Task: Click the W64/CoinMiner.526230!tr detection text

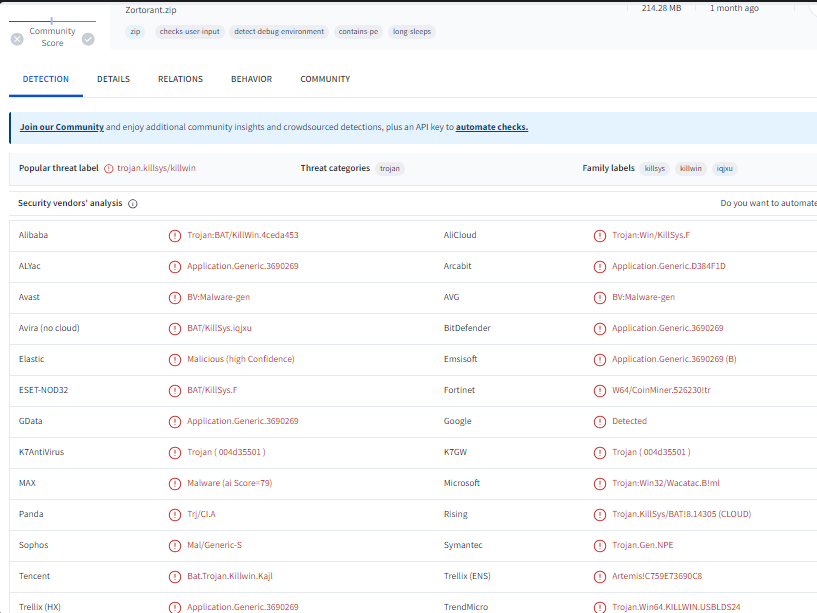Action: coord(661,390)
